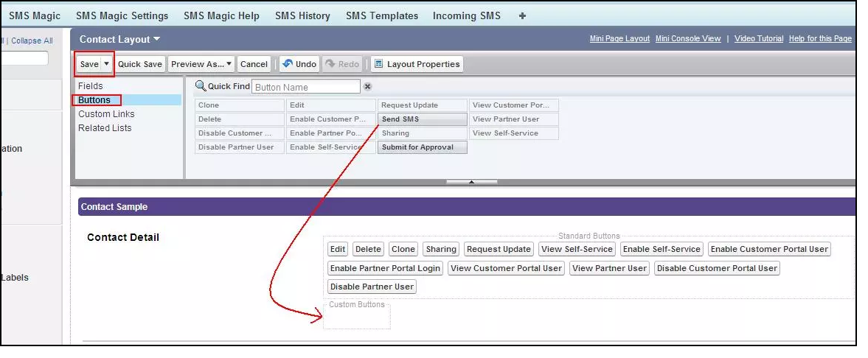Select the Submit for Approval palette button
Screen dimensions: 868x358
click(423, 147)
